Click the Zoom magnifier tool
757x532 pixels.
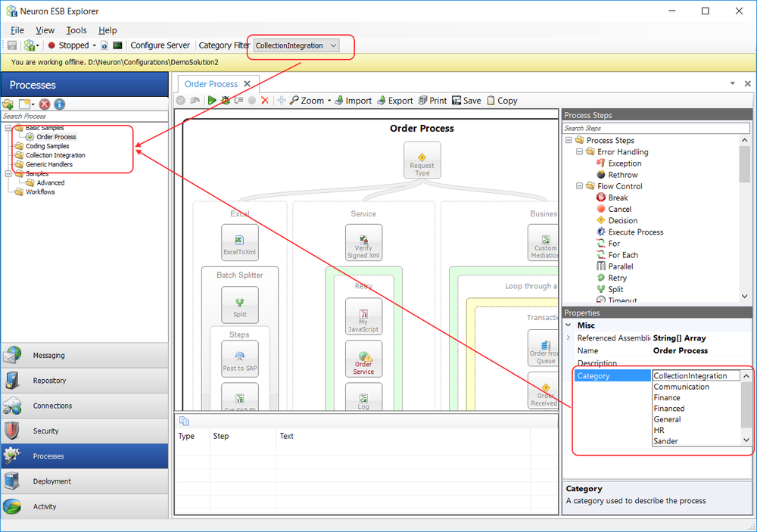coord(307,101)
